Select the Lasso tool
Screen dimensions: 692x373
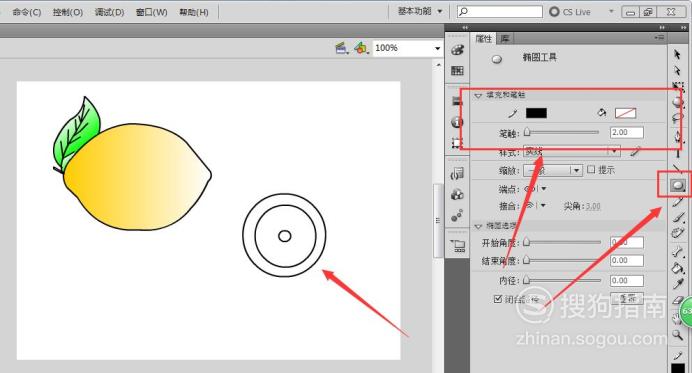click(x=678, y=118)
